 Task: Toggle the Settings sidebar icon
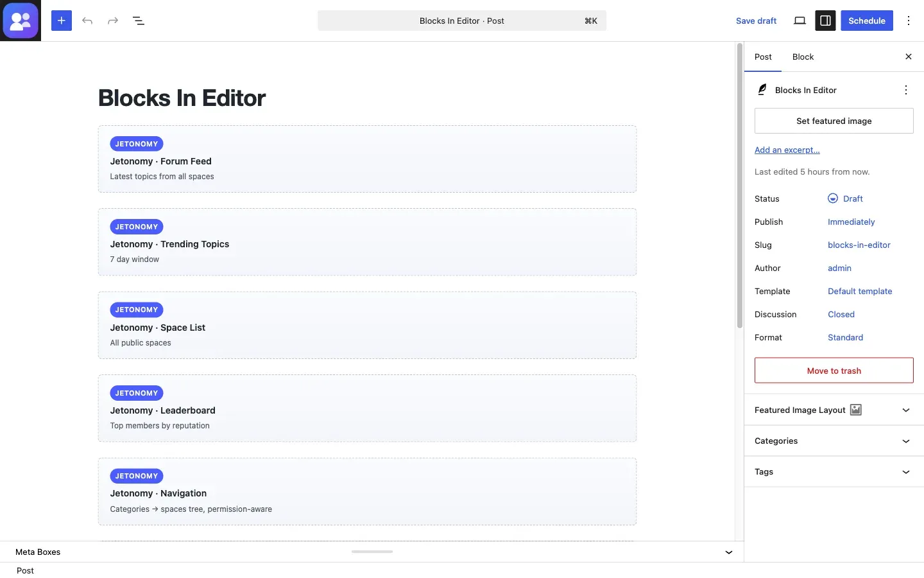(825, 21)
